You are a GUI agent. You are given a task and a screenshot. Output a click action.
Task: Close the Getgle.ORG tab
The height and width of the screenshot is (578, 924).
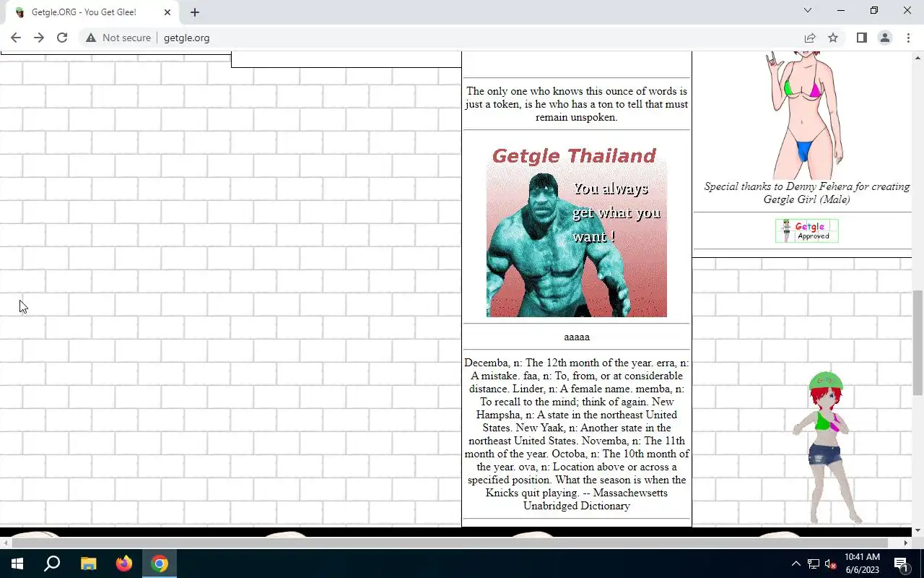167,12
